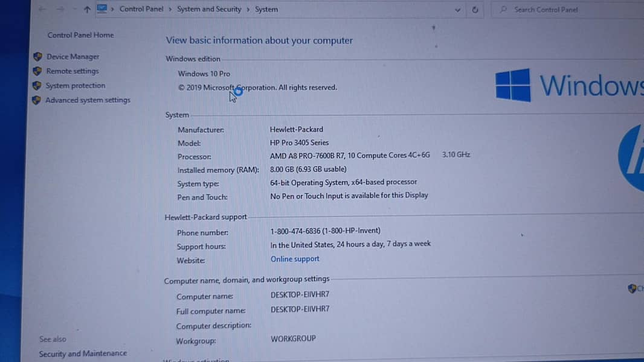The width and height of the screenshot is (644, 362).
Task: Open Security and Maintenance link
Action: click(x=83, y=354)
